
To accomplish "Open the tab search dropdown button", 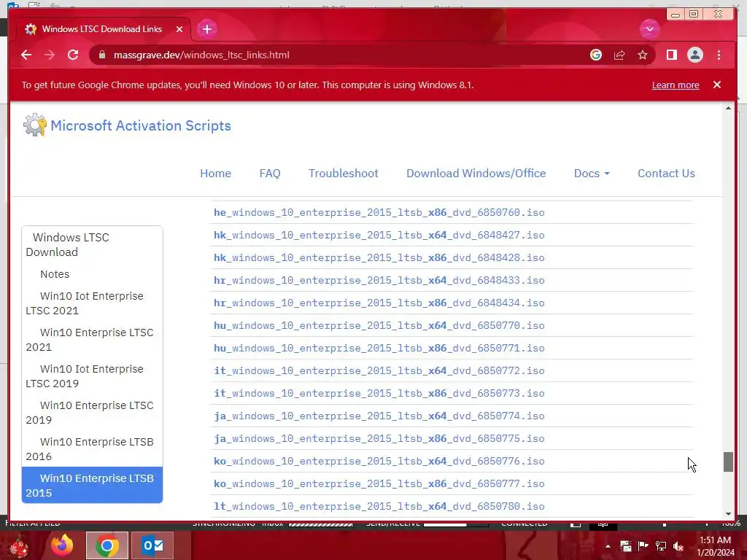I will point(649,29).
